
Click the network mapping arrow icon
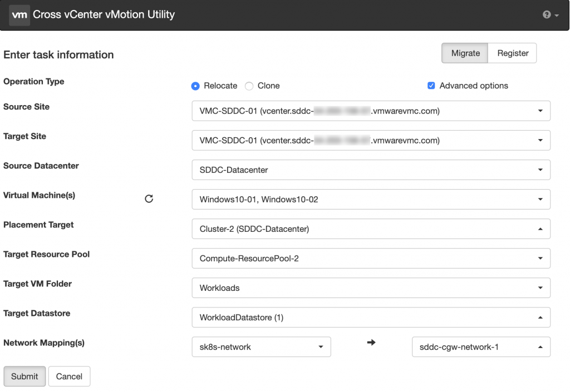tap(371, 343)
